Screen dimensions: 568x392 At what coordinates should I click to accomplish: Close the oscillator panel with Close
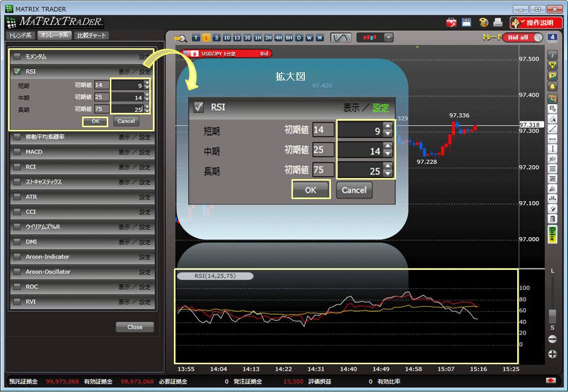pos(135,327)
